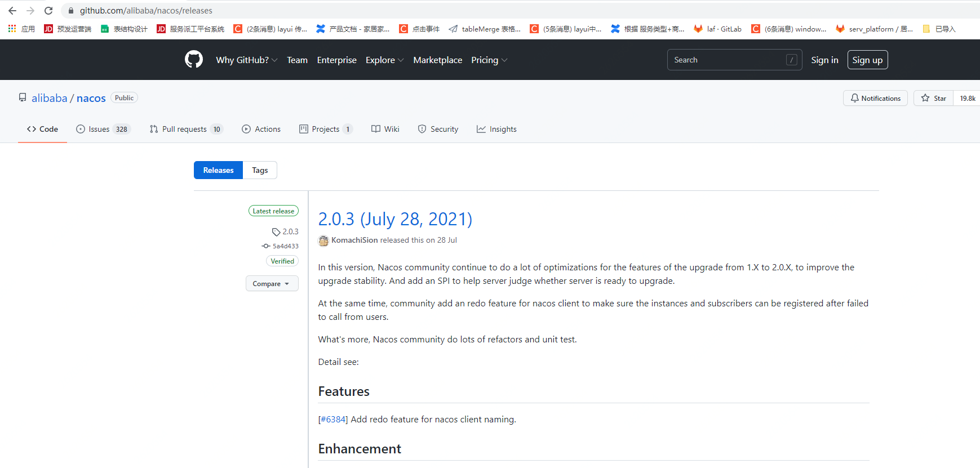Click the Features heading
Image resolution: width=980 pixels, height=468 pixels.
click(x=344, y=391)
